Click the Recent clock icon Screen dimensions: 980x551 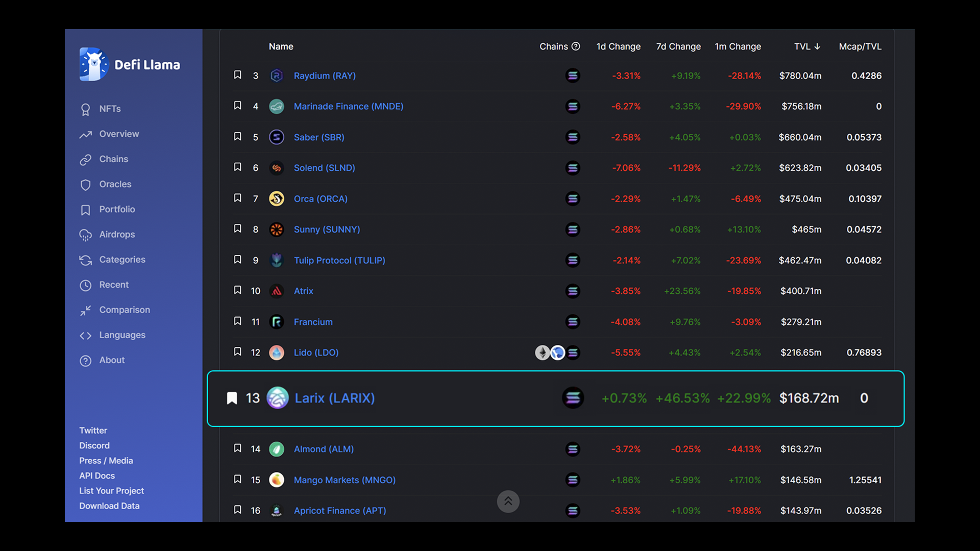[85, 285]
